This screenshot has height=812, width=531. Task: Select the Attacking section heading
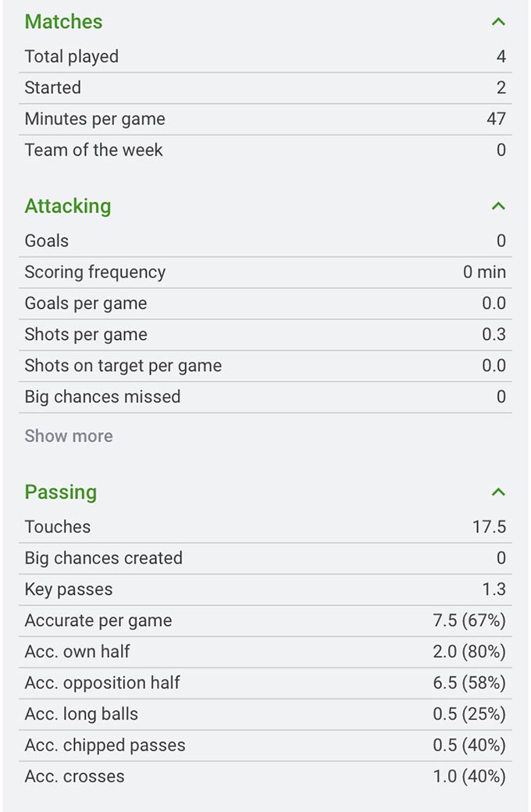point(68,206)
